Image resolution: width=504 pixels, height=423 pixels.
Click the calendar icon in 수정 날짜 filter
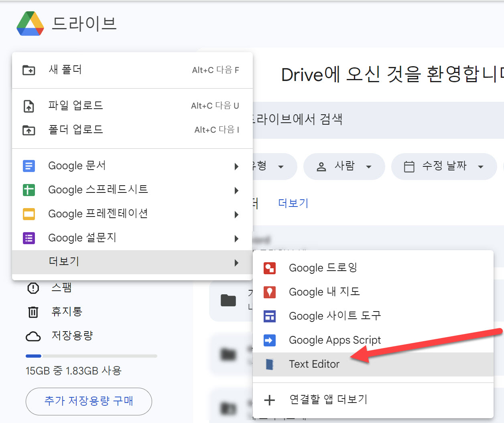409,166
